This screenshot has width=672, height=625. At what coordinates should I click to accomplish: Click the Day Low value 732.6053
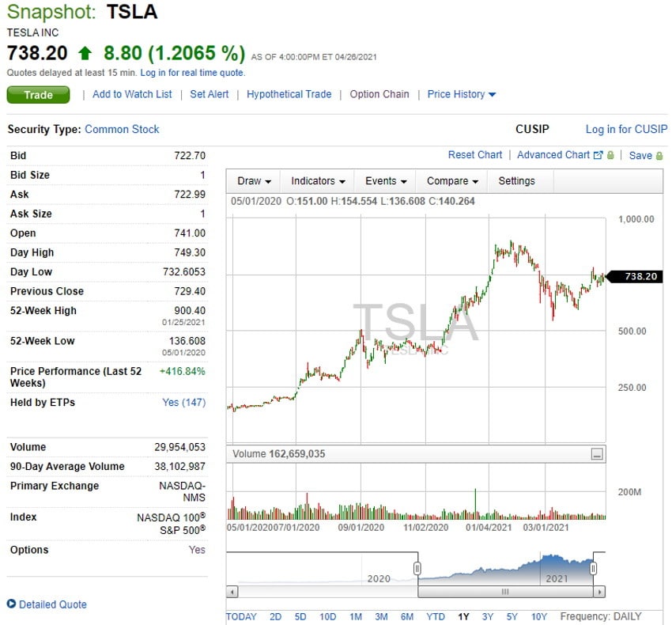click(x=184, y=271)
